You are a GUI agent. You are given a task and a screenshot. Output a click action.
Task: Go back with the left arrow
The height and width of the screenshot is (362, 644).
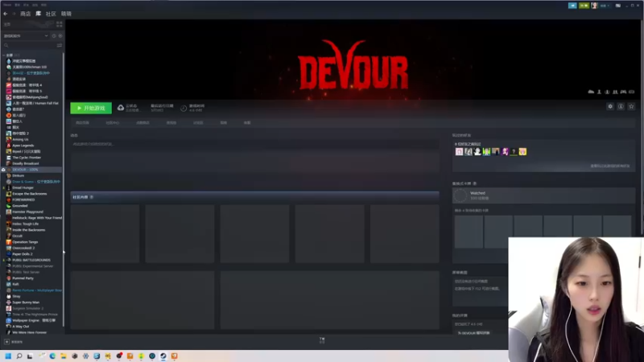(6, 14)
